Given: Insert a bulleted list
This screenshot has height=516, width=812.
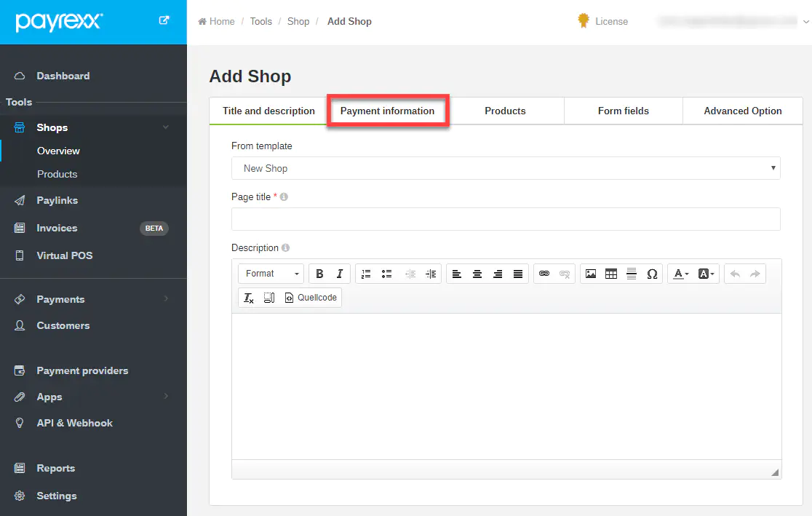Looking at the screenshot, I should (x=387, y=274).
